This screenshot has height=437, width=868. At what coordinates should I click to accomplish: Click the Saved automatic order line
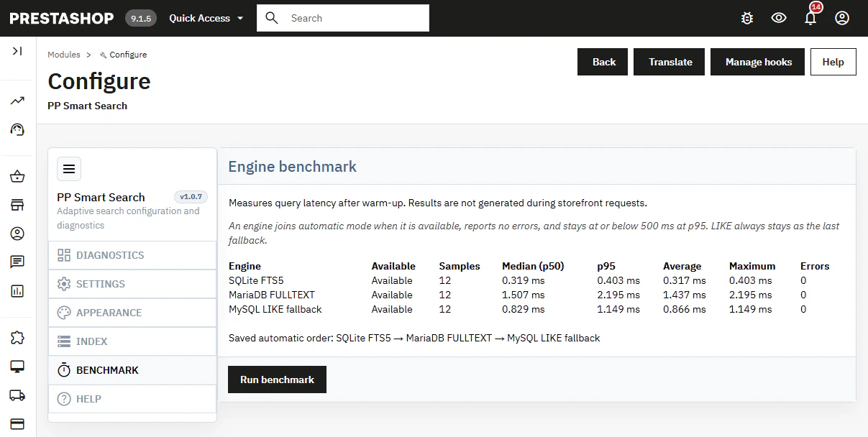click(414, 338)
